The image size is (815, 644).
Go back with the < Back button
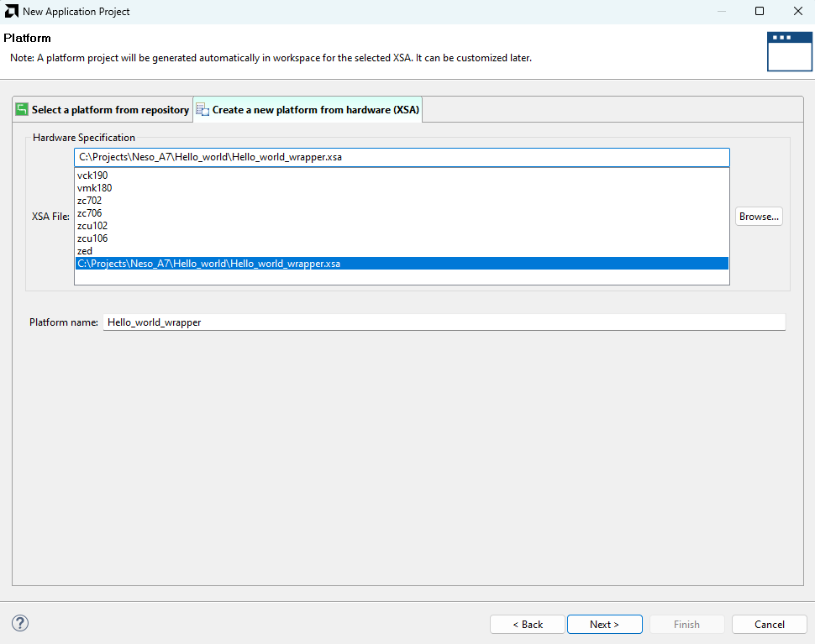tap(528, 625)
